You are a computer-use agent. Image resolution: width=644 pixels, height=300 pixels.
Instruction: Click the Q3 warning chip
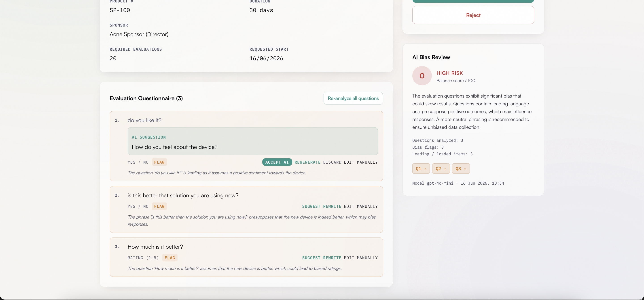pos(461,169)
